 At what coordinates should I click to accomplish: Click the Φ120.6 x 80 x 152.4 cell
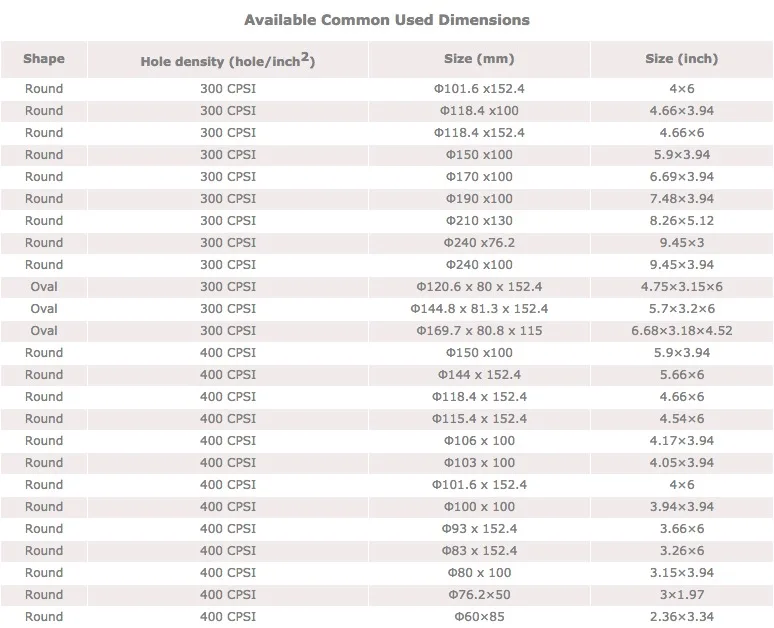coord(479,287)
